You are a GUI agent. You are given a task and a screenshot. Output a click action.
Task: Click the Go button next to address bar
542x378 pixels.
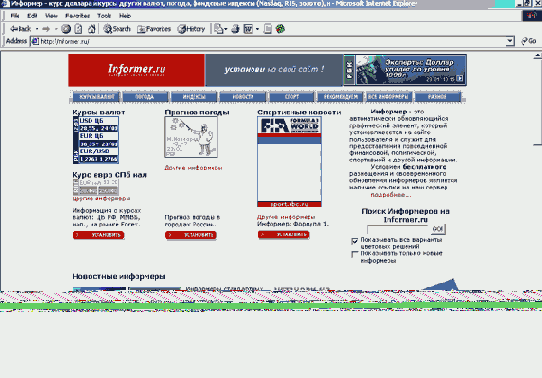[529, 41]
